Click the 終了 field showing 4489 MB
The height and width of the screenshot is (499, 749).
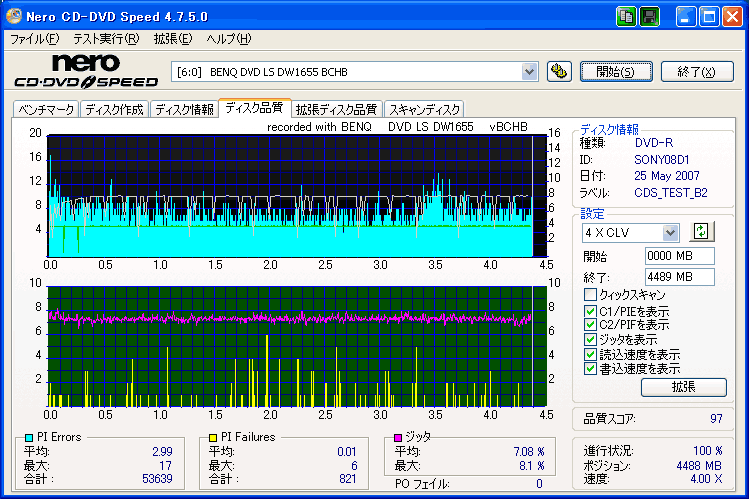(x=679, y=276)
